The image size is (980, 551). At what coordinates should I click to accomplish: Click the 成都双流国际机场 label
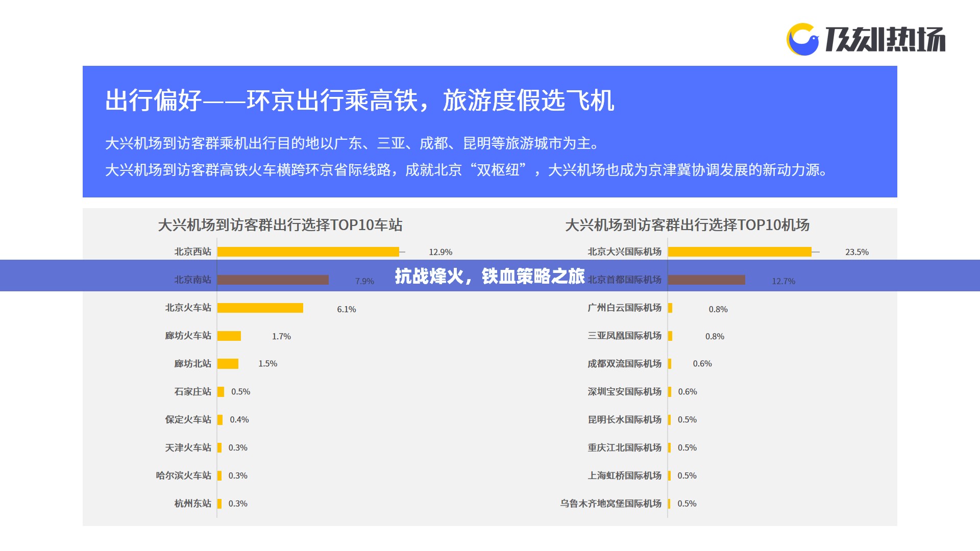pos(624,364)
